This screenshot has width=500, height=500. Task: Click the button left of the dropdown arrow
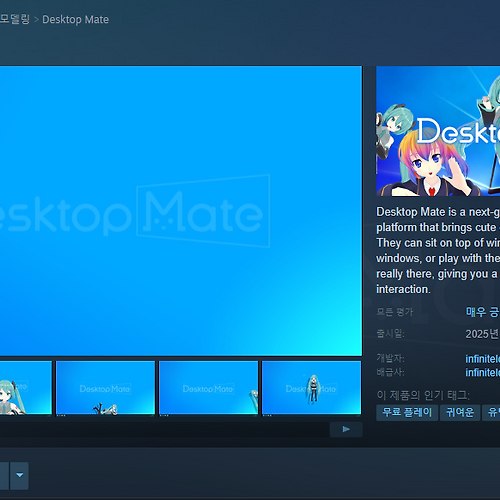click(x=4, y=475)
